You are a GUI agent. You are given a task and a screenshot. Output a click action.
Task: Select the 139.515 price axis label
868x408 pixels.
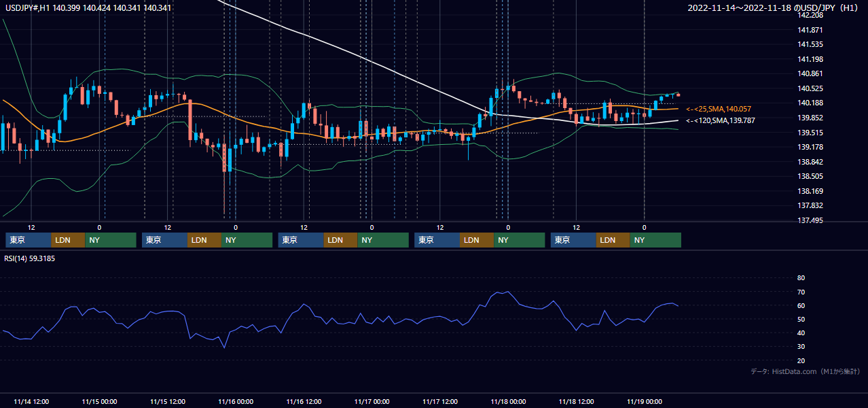tap(810, 133)
